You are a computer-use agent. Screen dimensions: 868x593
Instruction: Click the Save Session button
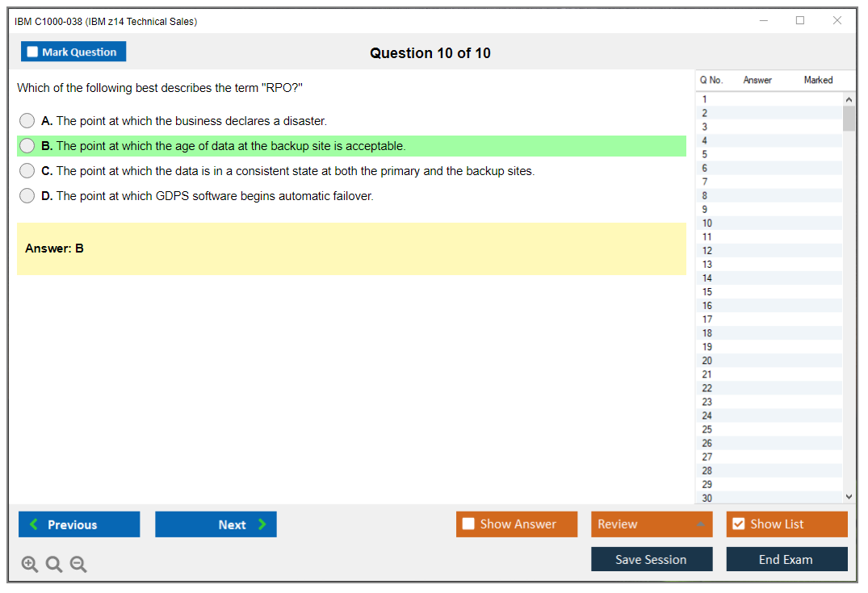tap(651, 559)
